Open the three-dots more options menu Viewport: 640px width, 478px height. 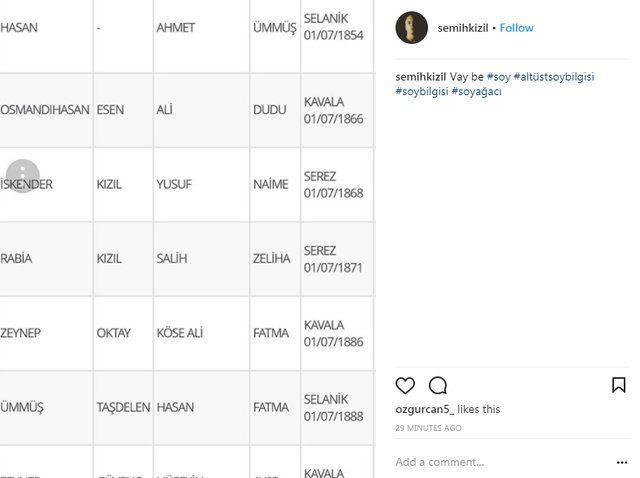point(622,462)
